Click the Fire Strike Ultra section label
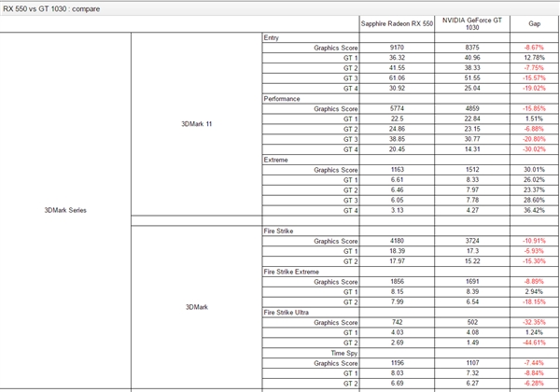Viewport: 560px width, 392px height. click(287, 313)
